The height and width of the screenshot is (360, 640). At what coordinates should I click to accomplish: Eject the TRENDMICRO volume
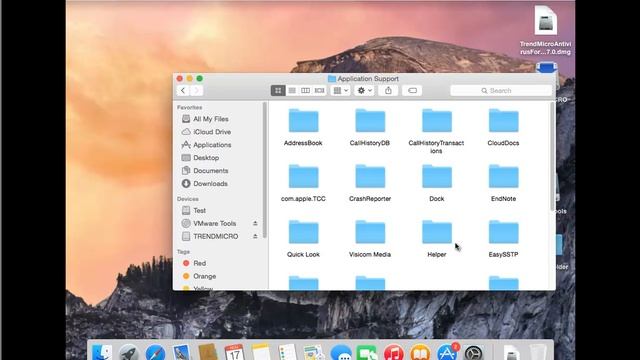(255, 236)
